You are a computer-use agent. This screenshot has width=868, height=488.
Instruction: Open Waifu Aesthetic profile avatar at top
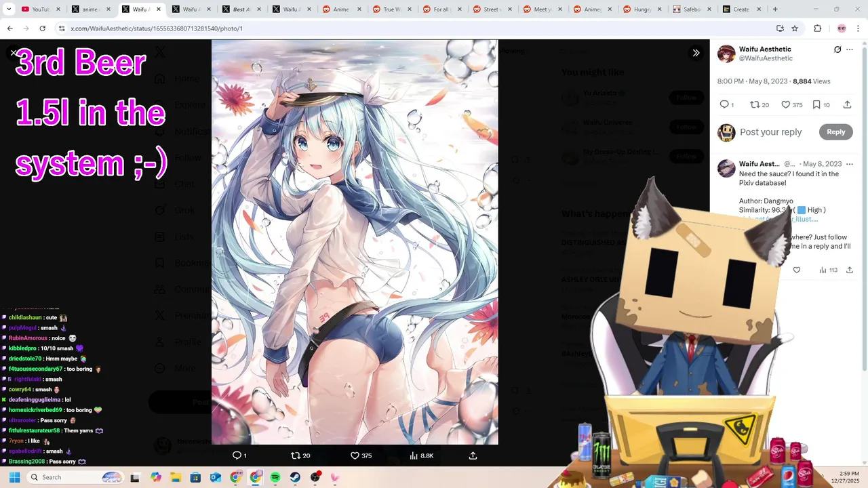[x=726, y=54]
